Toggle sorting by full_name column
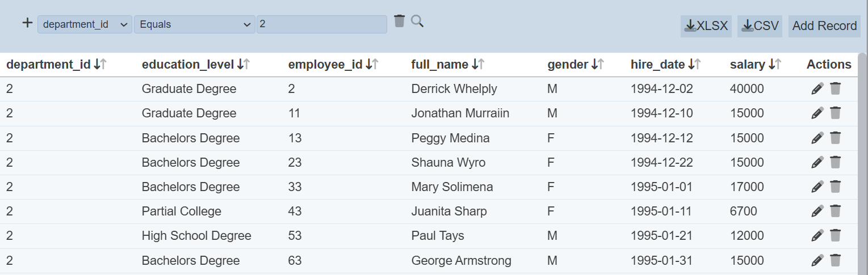Image resolution: width=868 pixels, height=275 pixels. pos(477,65)
